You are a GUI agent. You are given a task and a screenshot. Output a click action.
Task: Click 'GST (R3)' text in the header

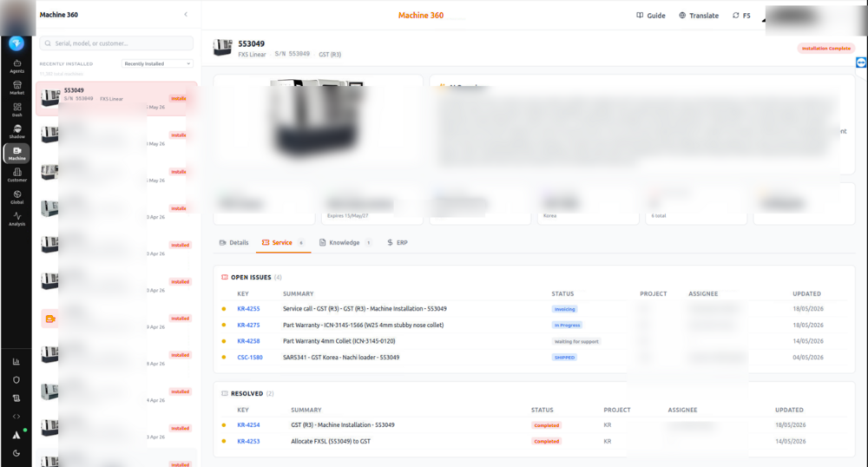(x=330, y=54)
